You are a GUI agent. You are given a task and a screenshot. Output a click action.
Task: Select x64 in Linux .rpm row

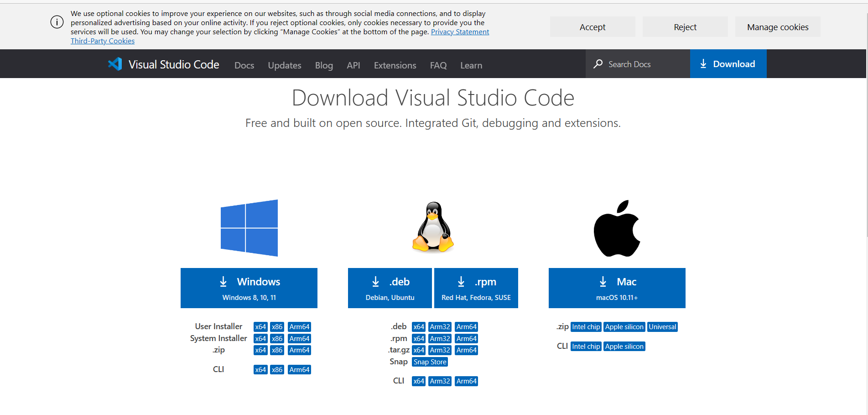pos(419,339)
